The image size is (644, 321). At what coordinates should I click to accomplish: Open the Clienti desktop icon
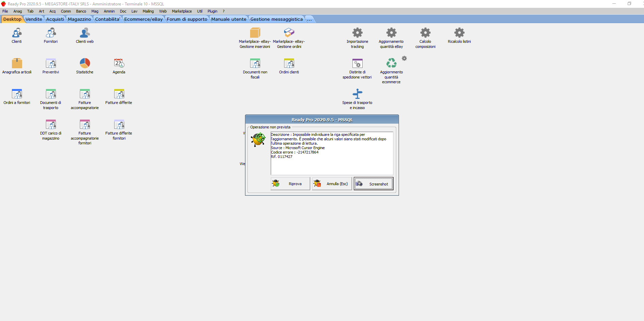coord(17,33)
